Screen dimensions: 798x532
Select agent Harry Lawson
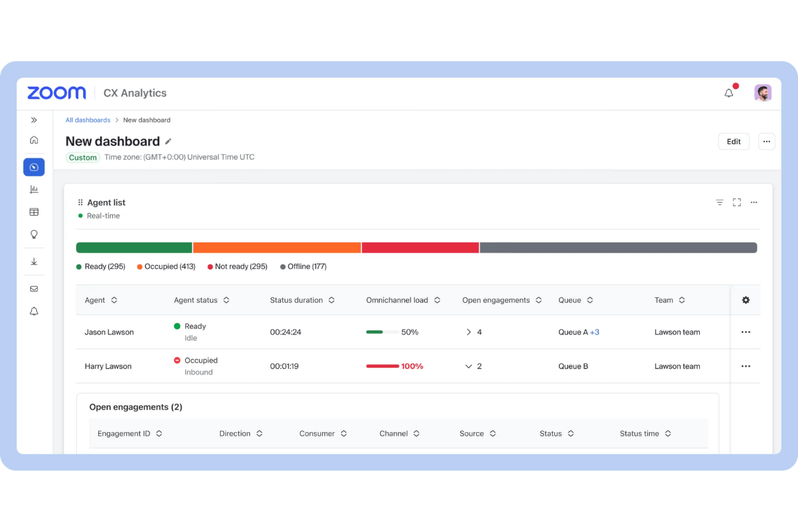[x=108, y=367]
